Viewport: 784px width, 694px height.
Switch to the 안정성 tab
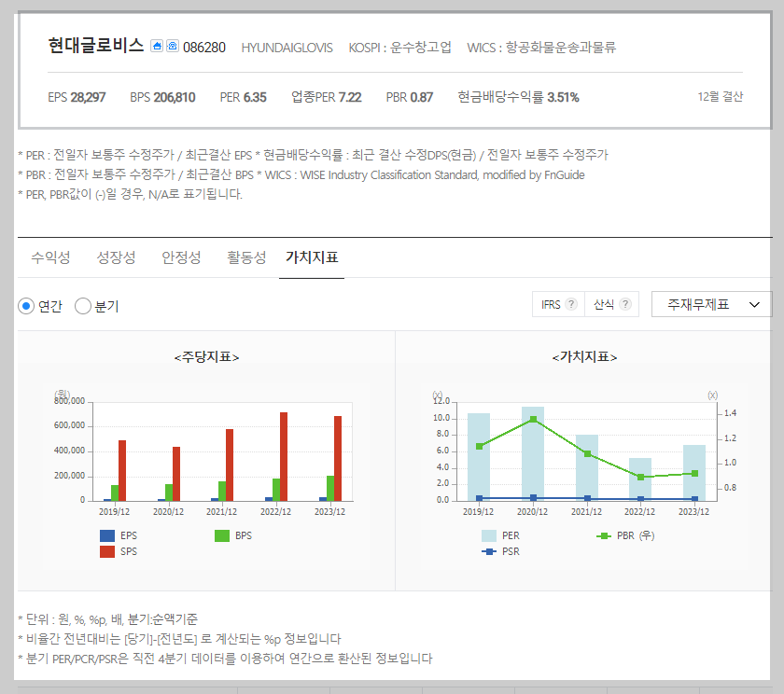pyautogui.click(x=181, y=257)
